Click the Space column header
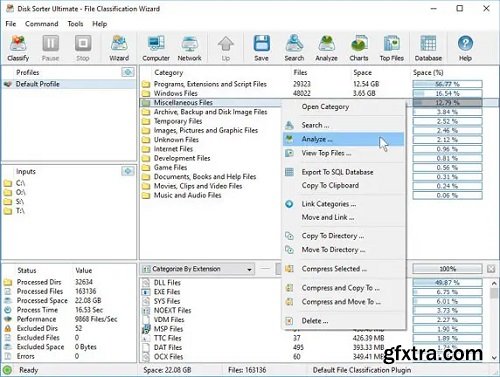500x377 pixels. 362,72
